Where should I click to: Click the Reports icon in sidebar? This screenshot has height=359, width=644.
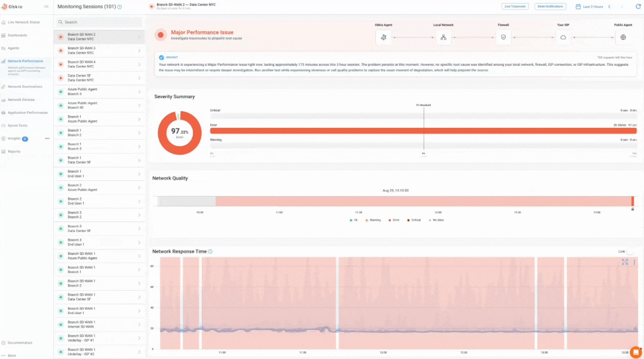click(x=3, y=152)
